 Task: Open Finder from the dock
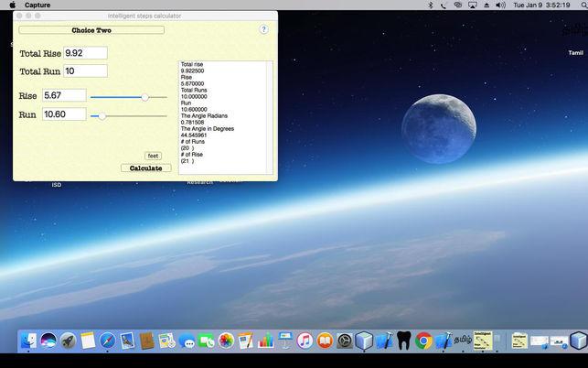point(27,341)
